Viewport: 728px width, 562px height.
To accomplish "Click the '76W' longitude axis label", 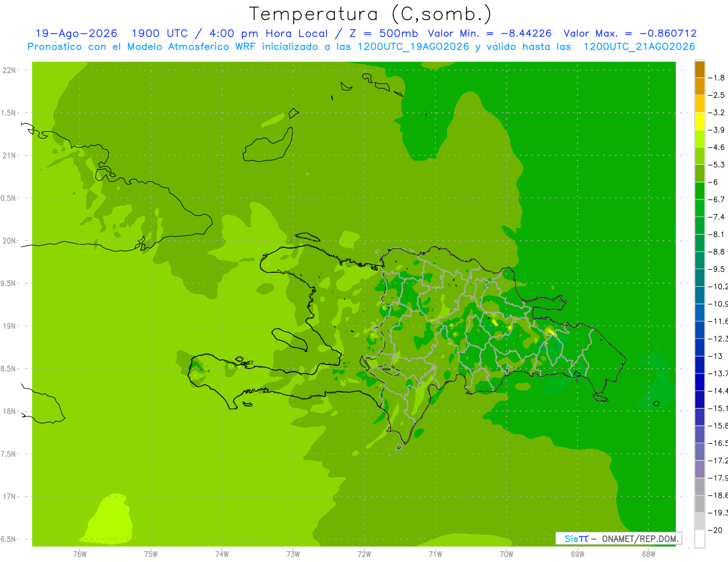I will pyautogui.click(x=79, y=554).
